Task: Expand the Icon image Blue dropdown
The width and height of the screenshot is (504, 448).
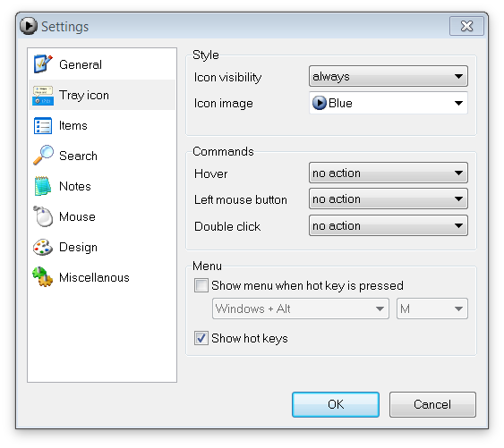Action: coord(389,103)
